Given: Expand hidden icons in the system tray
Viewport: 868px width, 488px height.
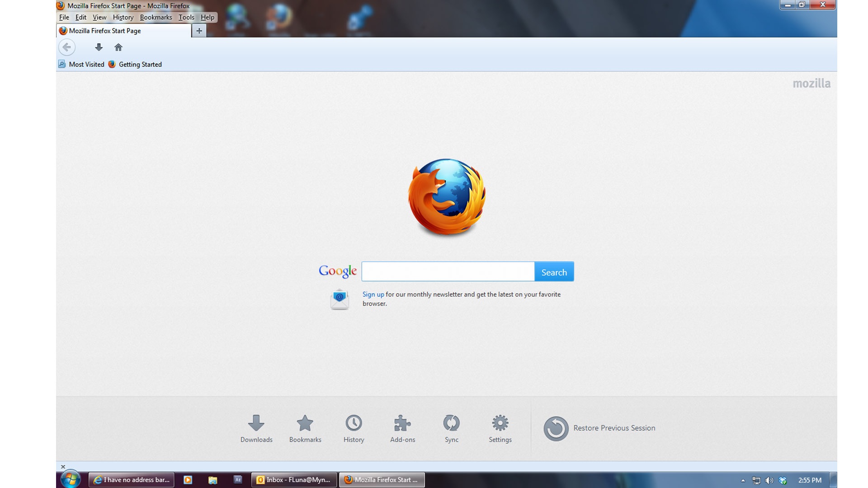Looking at the screenshot, I should (743, 480).
